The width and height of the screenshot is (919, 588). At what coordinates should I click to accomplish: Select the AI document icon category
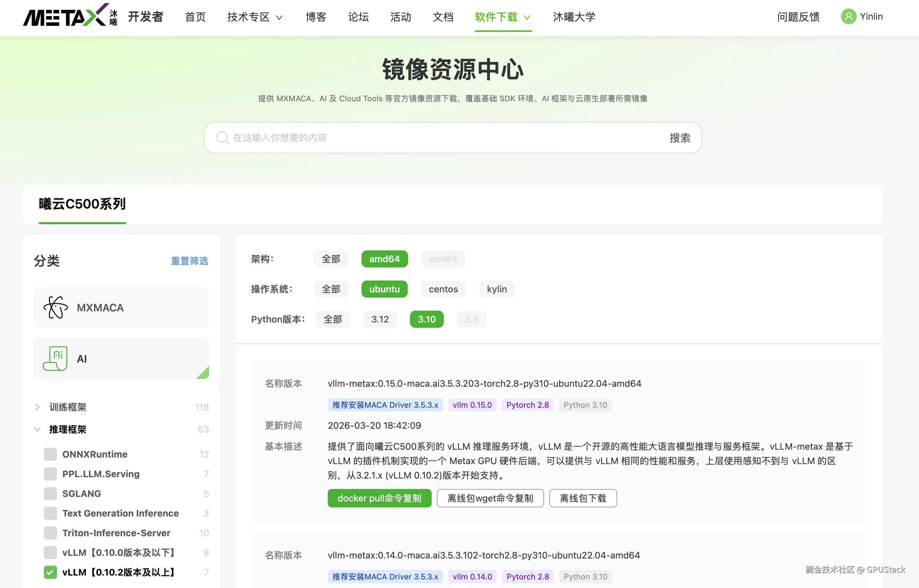(x=56, y=358)
